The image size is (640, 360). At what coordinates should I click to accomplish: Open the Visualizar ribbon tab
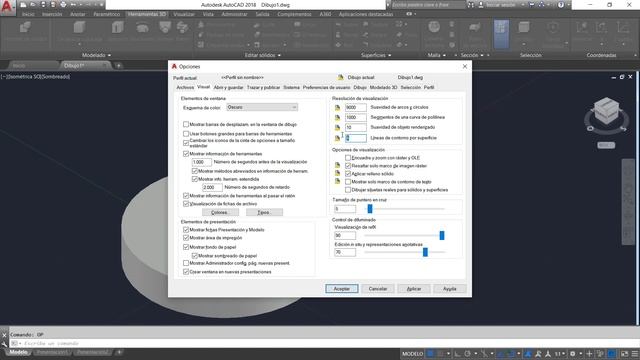tap(184, 14)
